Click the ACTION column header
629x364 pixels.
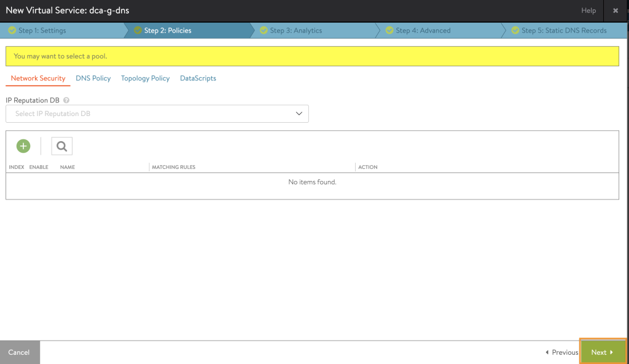pos(368,167)
